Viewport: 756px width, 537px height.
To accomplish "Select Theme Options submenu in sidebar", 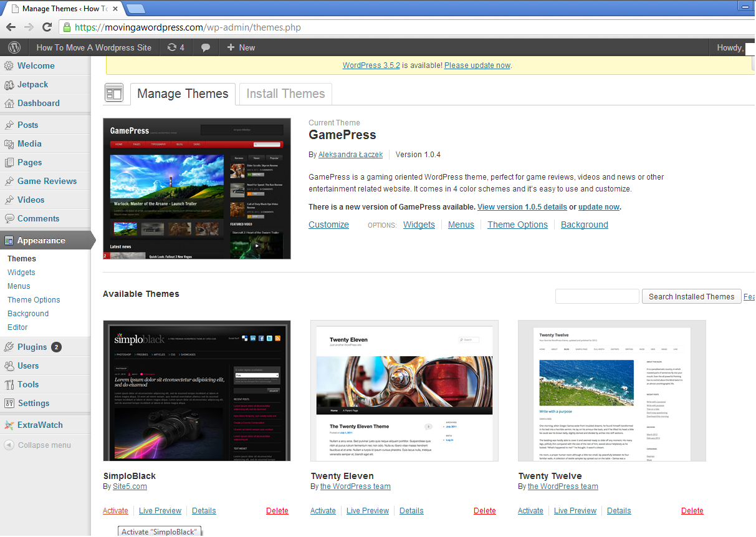I will click(x=34, y=299).
